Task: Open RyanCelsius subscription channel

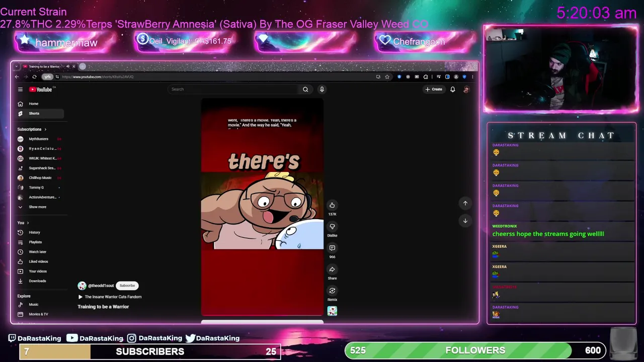Action: [x=39, y=149]
